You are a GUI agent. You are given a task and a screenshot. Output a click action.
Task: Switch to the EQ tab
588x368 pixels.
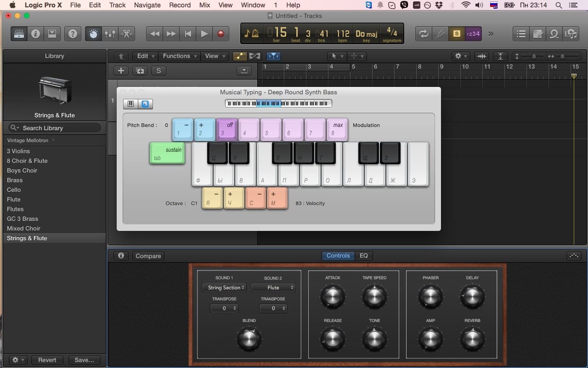pos(363,256)
